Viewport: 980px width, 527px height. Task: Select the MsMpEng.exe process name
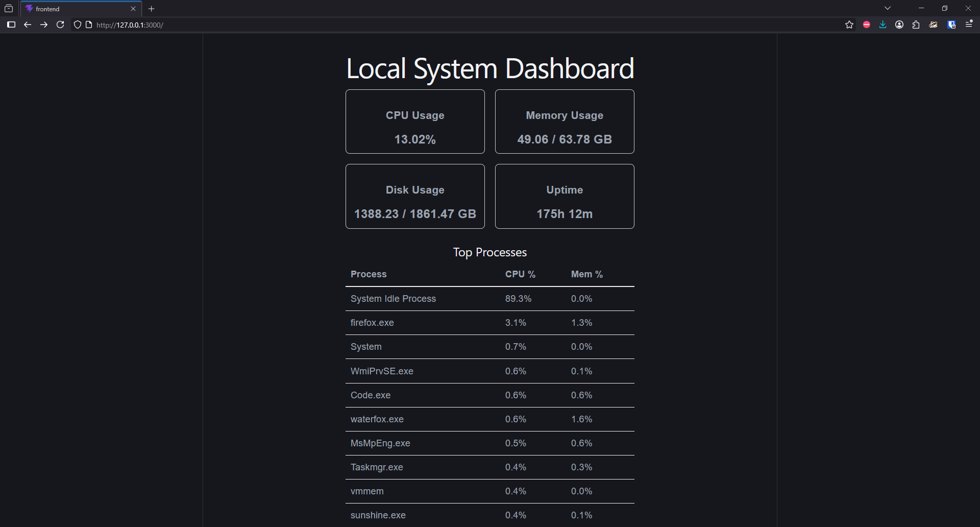click(x=380, y=443)
